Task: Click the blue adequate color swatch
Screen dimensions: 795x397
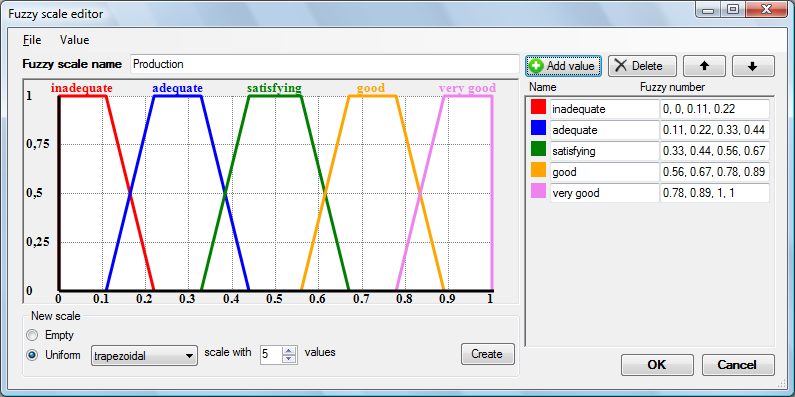Action: 538,129
